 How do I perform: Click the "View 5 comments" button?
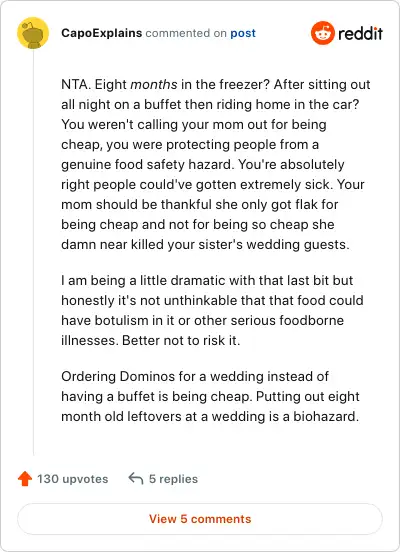pos(200,519)
